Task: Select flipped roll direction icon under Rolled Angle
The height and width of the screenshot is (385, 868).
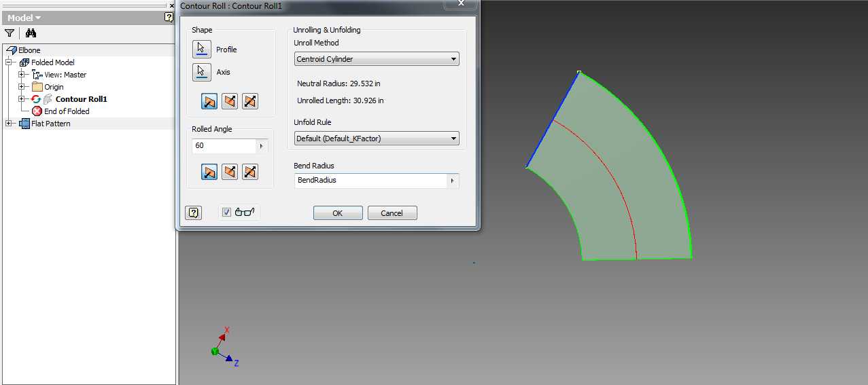Action: click(x=230, y=172)
